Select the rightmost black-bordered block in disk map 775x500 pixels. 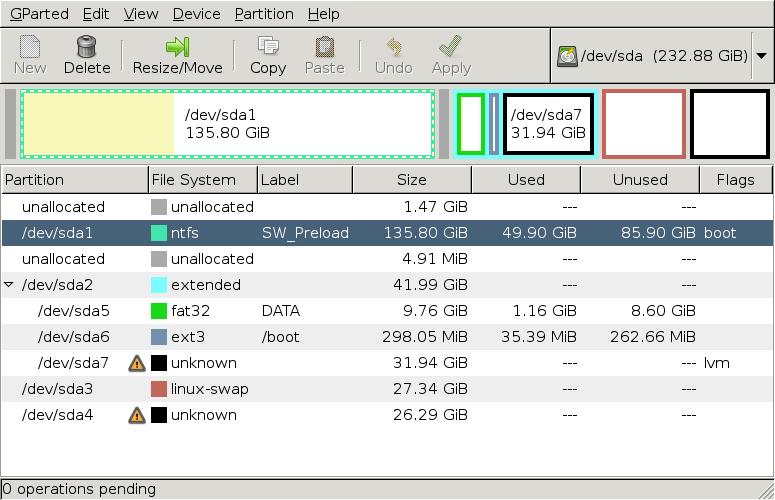[x=730, y=124]
